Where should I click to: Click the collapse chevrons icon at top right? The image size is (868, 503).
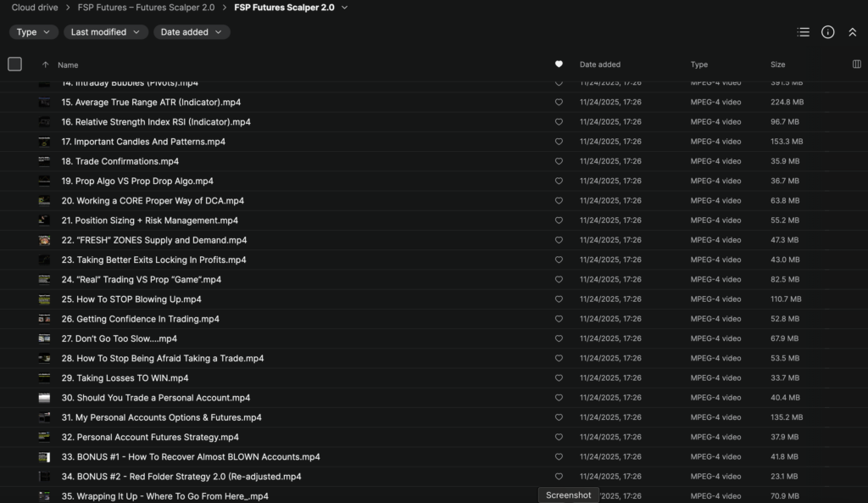pyautogui.click(x=853, y=32)
